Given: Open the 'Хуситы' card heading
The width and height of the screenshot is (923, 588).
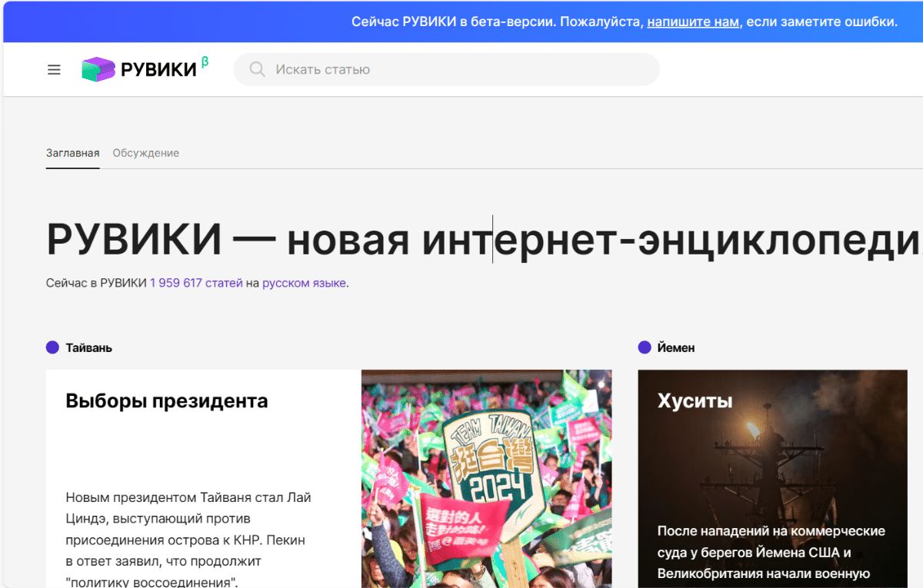Looking at the screenshot, I should coord(695,400).
